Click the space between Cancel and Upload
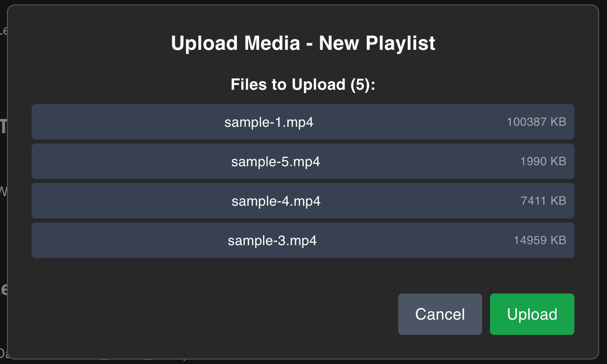607x364 pixels. (485, 314)
